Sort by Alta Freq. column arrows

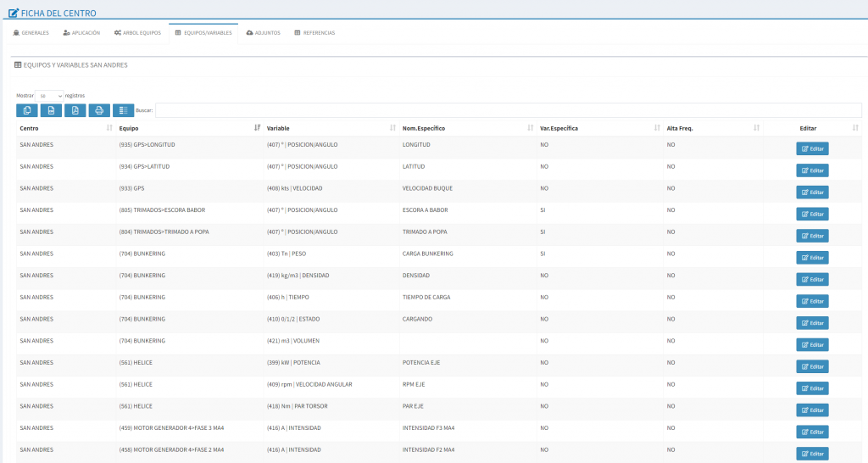click(x=756, y=128)
